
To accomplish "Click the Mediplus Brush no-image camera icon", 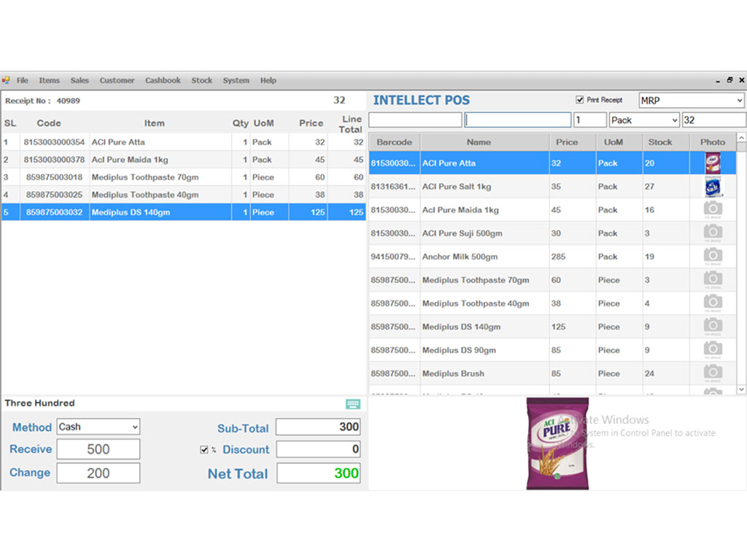I will point(713,373).
